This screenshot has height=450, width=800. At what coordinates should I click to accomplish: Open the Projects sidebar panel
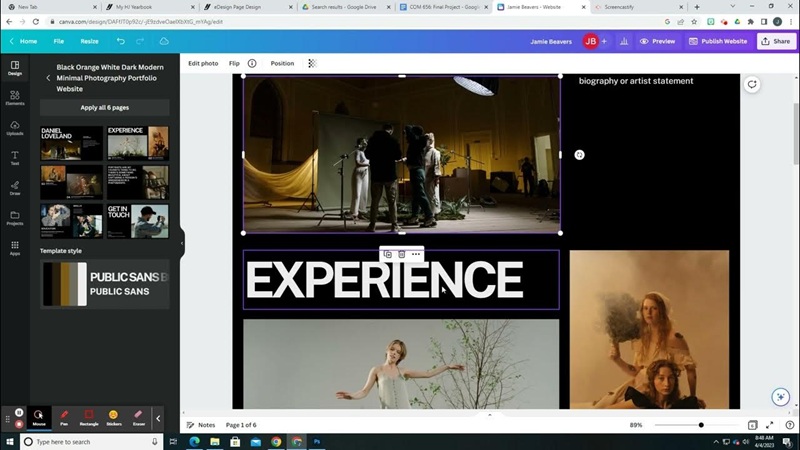15,218
